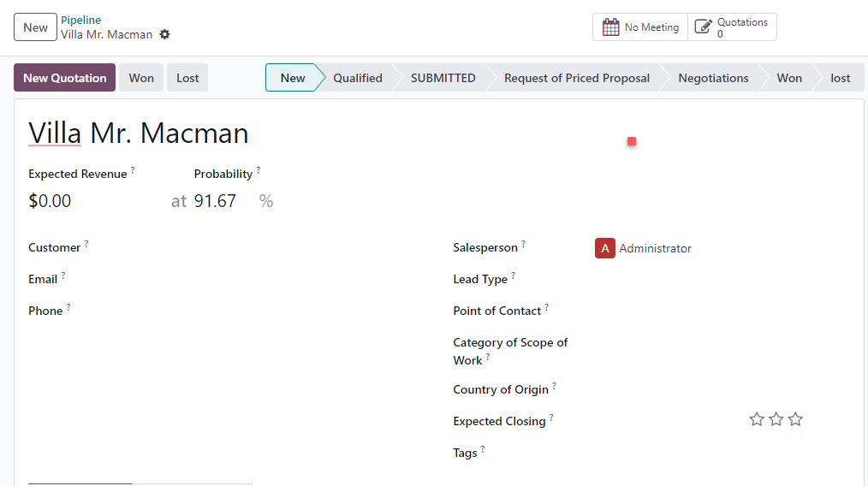Click the Administrator avatar icon

605,248
